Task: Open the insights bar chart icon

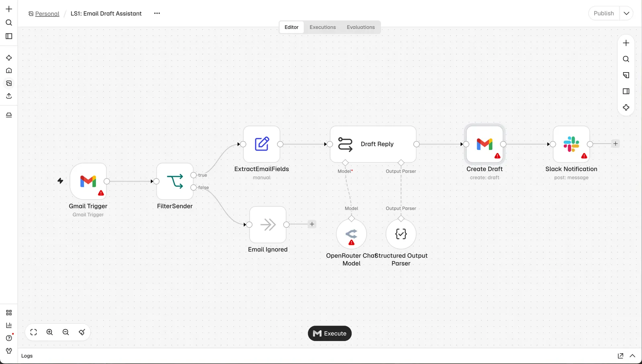Action: (x=9, y=325)
